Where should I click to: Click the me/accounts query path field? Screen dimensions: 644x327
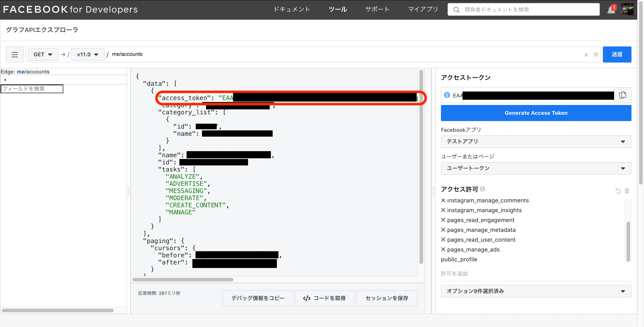pyautogui.click(x=345, y=54)
